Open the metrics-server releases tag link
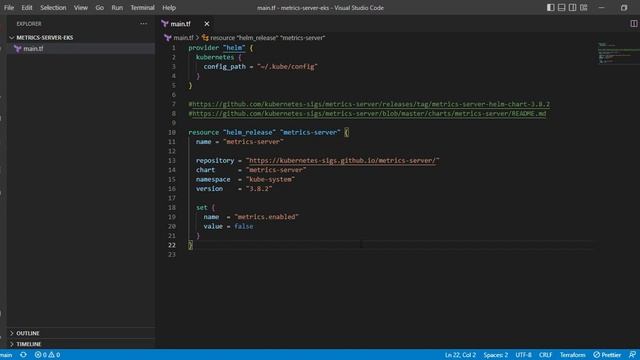The width and height of the screenshot is (640, 360). [x=371, y=104]
